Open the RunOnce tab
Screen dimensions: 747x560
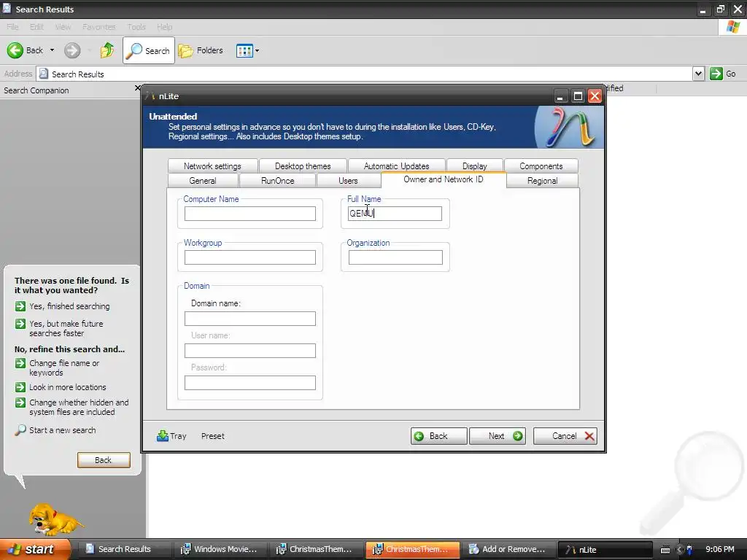click(x=278, y=181)
